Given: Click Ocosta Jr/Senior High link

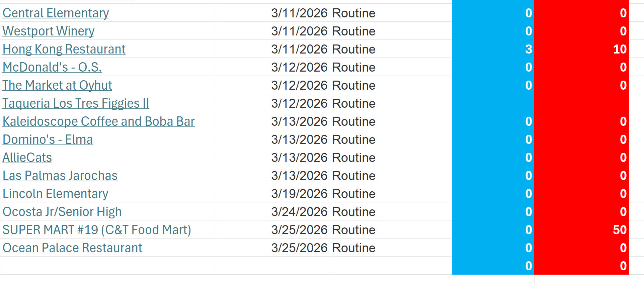Looking at the screenshot, I should point(62,212).
